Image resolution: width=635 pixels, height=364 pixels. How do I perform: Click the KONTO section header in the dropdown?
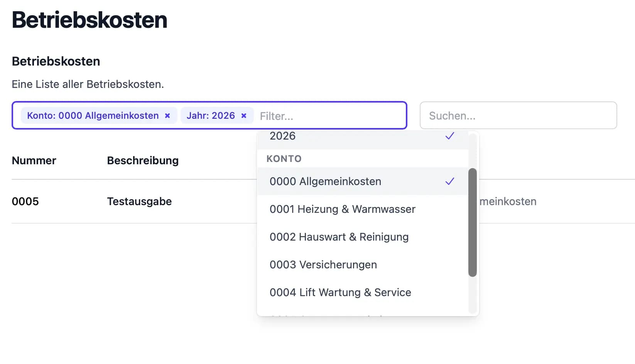(284, 158)
